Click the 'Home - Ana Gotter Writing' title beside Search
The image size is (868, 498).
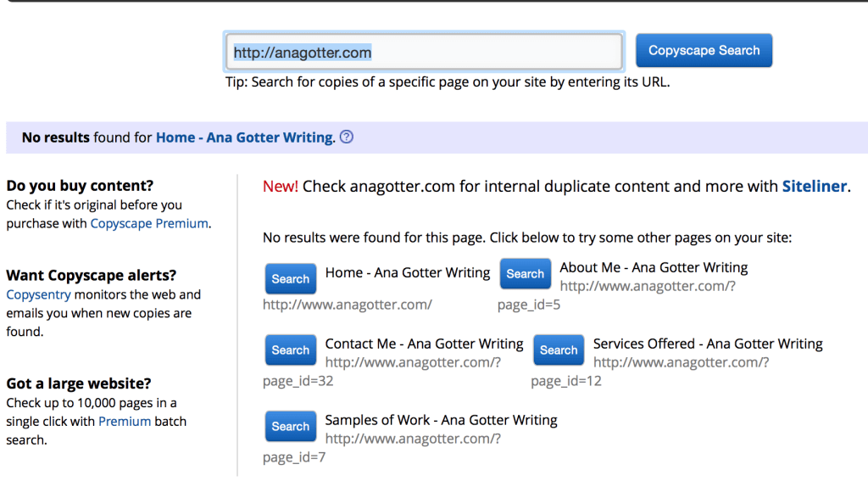[x=408, y=272]
